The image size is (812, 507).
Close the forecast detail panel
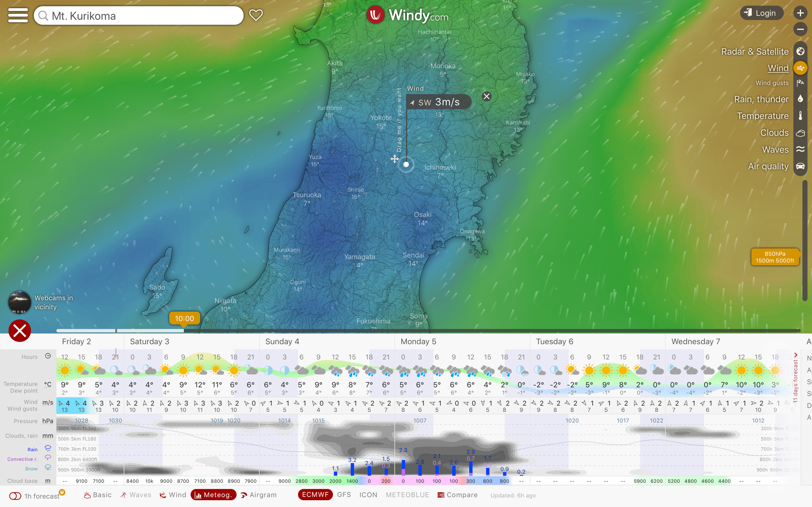click(x=19, y=331)
